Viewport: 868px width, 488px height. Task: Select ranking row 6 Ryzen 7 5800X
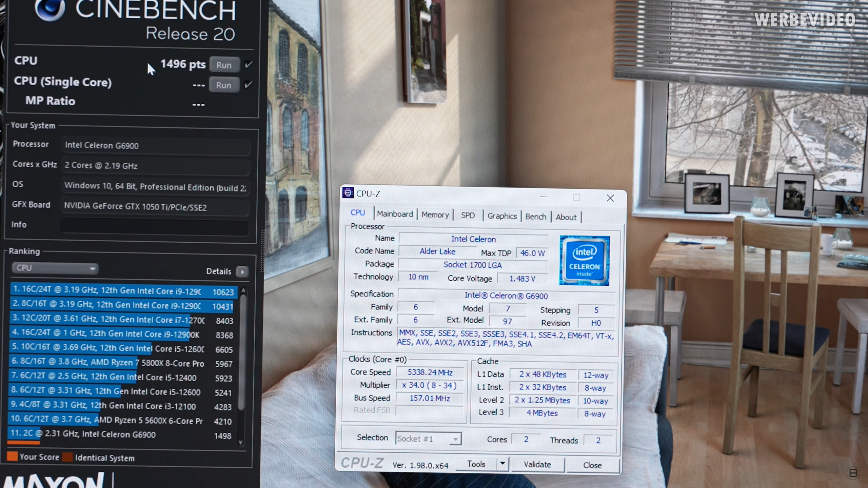[x=122, y=363]
